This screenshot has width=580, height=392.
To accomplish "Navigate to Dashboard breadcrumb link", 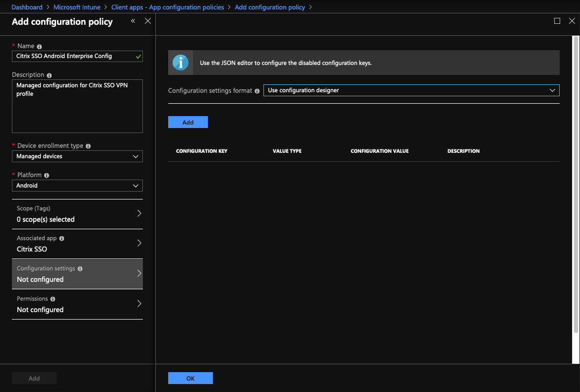I will (27, 7).
